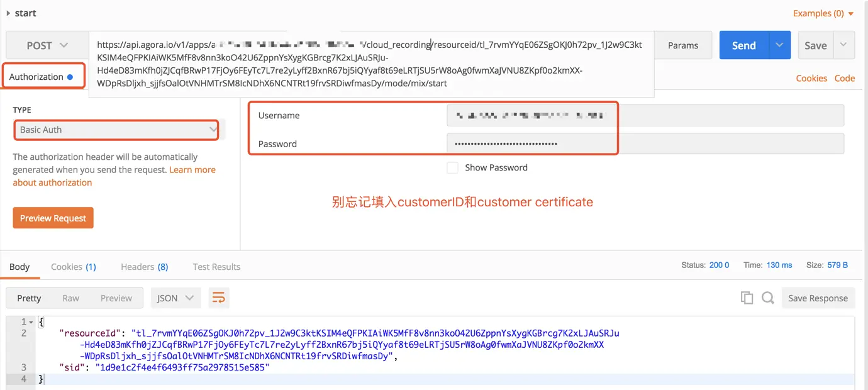Open the Test Results tab

pyautogui.click(x=216, y=267)
